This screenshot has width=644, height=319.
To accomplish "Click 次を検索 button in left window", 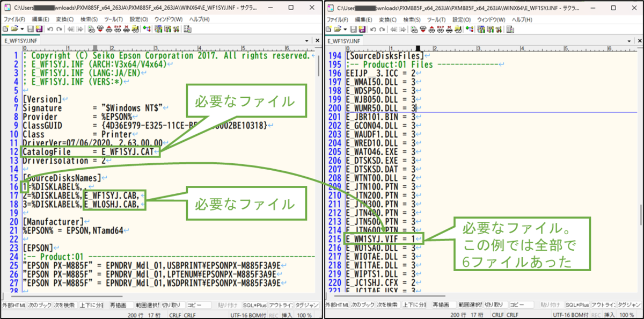I will coord(65,305).
